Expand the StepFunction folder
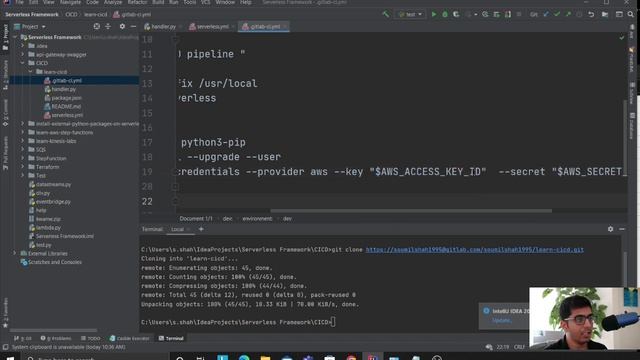This screenshot has height=360, width=640. pyautogui.click(x=23, y=158)
